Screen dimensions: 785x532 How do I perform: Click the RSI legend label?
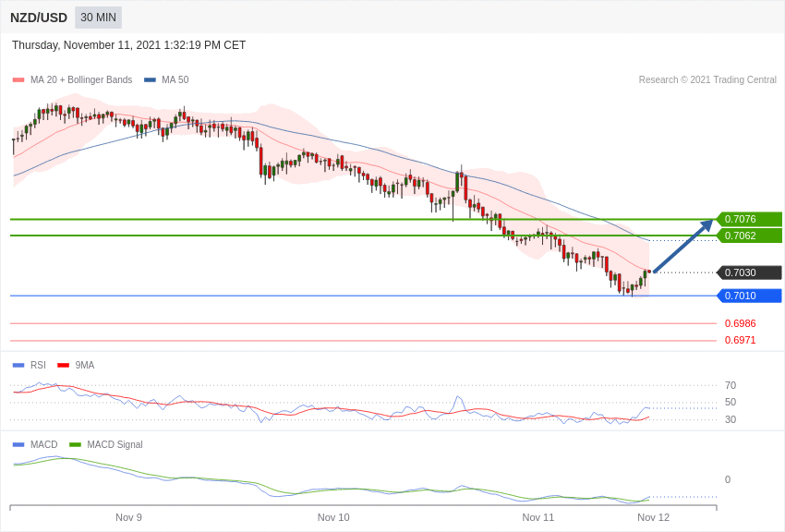click(x=38, y=366)
